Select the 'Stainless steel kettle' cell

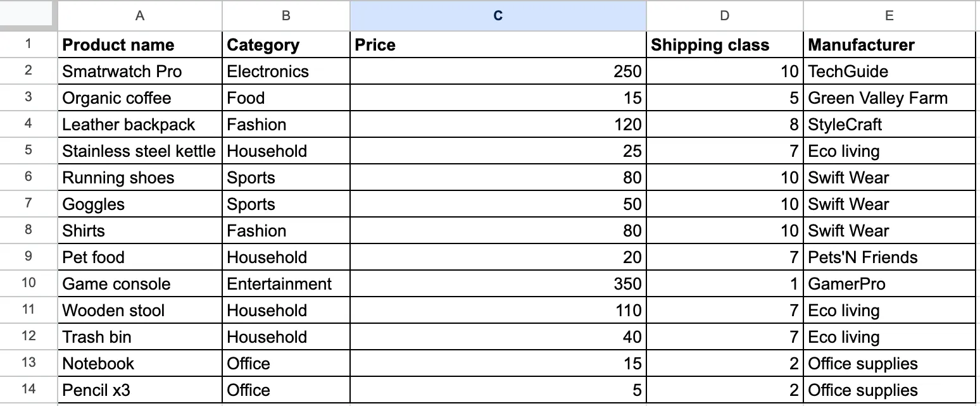(140, 151)
